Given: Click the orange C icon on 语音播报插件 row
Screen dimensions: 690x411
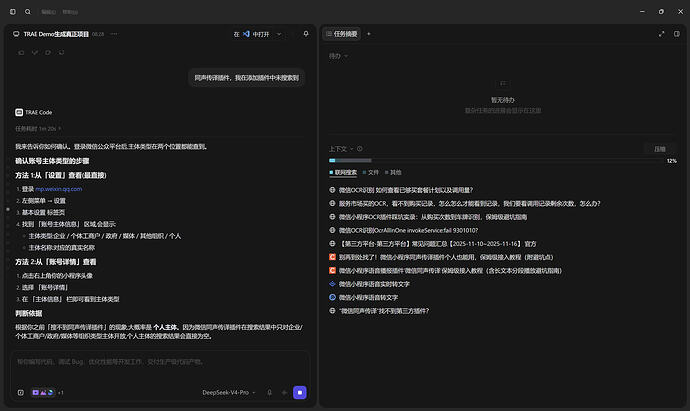Looking at the screenshot, I should click(332, 271).
